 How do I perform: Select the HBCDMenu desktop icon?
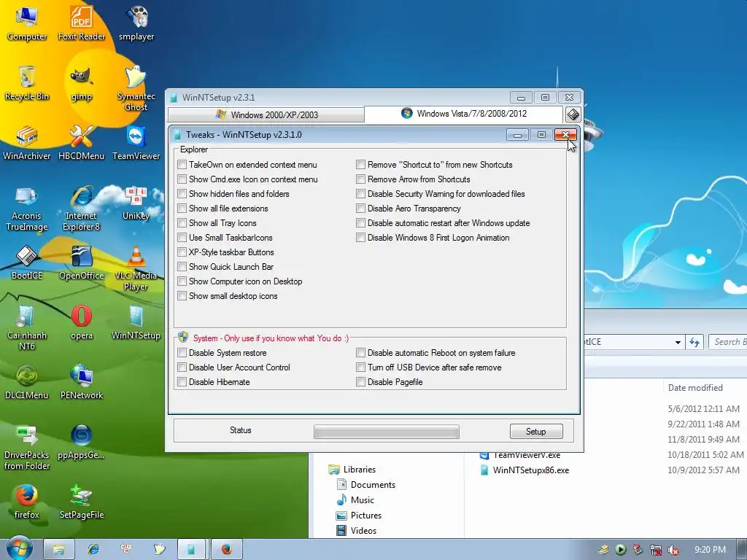pyautogui.click(x=82, y=143)
